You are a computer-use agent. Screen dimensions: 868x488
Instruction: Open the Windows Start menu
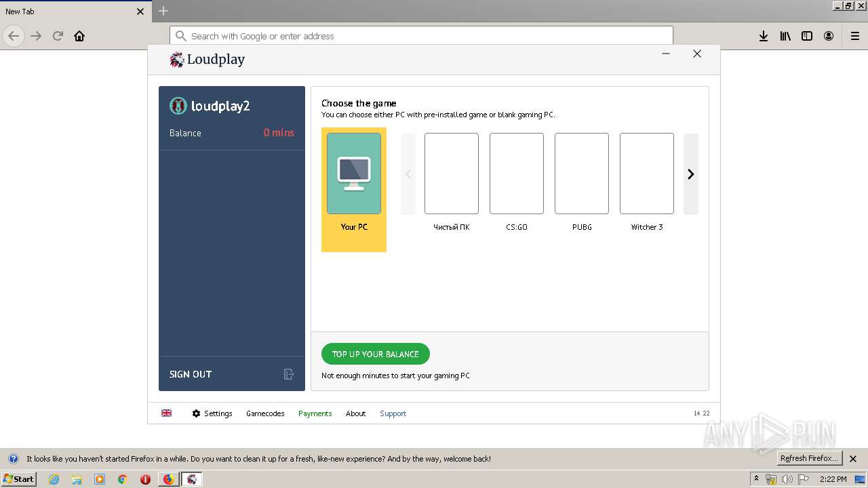pyautogui.click(x=19, y=479)
